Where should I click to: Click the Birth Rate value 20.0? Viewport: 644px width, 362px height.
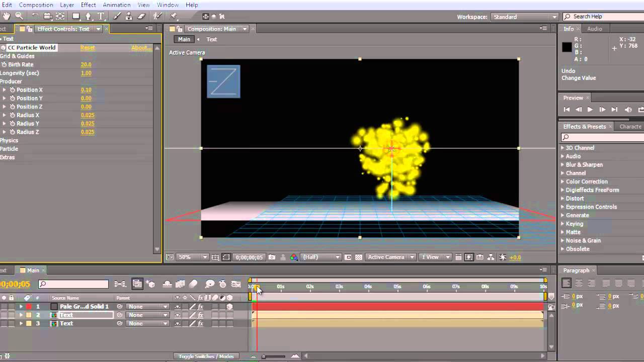pyautogui.click(x=86, y=64)
